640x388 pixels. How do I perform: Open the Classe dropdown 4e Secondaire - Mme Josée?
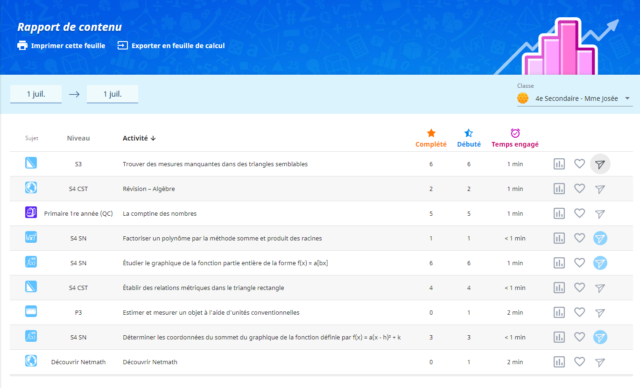(575, 98)
